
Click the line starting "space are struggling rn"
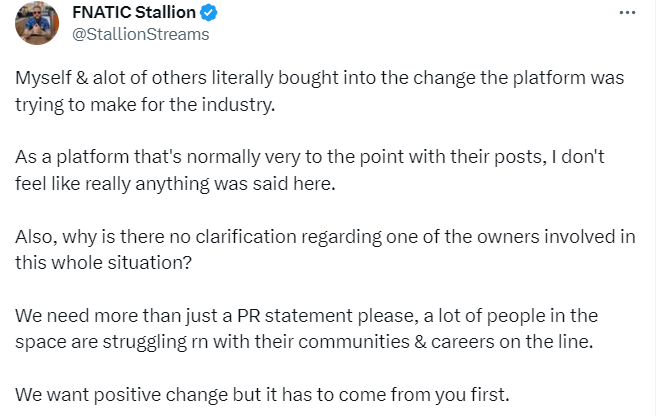click(304, 342)
